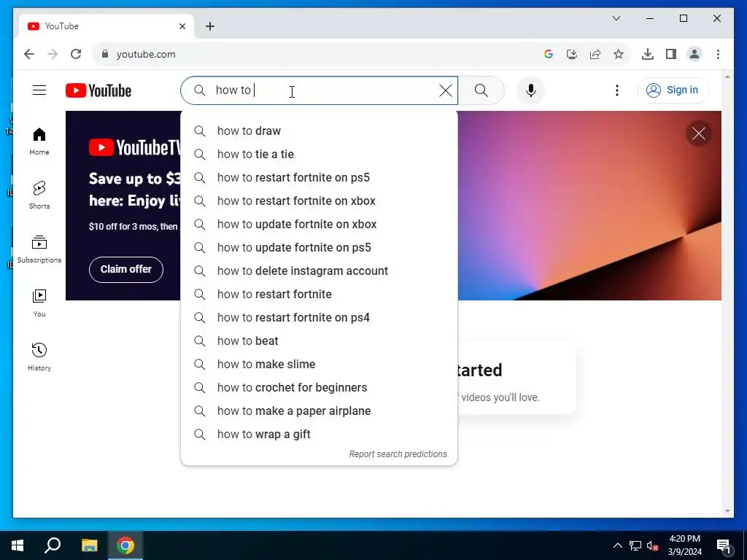Click the muted volume tray icon
The height and width of the screenshot is (560, 747).
(652, 545)
